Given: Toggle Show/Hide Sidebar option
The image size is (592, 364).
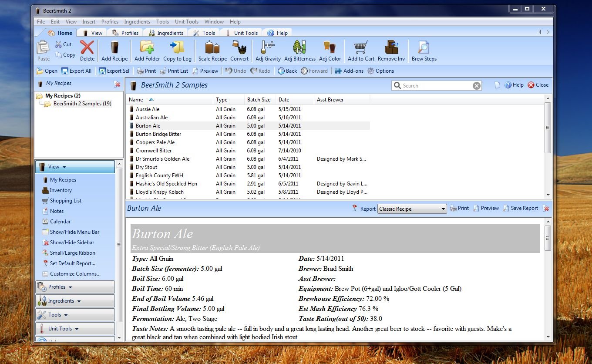Looking at the screenshot, I should [72, 243].
